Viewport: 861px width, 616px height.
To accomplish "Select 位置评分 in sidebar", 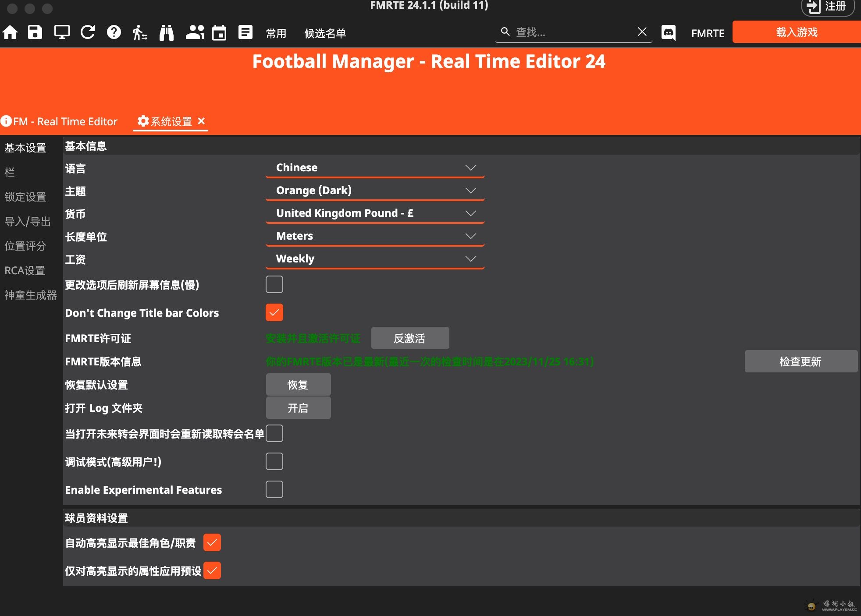I will pos(25,246).
